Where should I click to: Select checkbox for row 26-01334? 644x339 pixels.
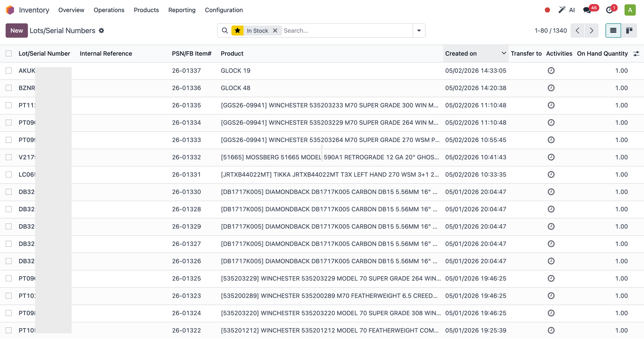[x=9, y=123]
